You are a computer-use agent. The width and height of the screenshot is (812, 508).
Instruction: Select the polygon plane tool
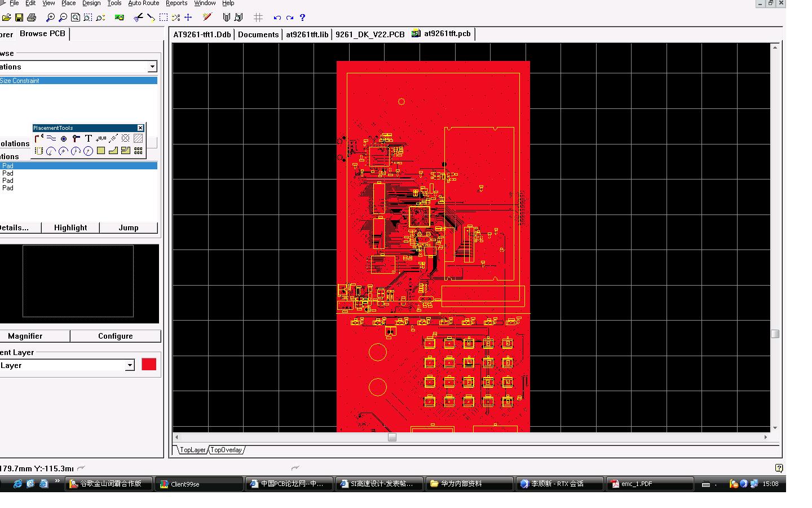[113, 151]
